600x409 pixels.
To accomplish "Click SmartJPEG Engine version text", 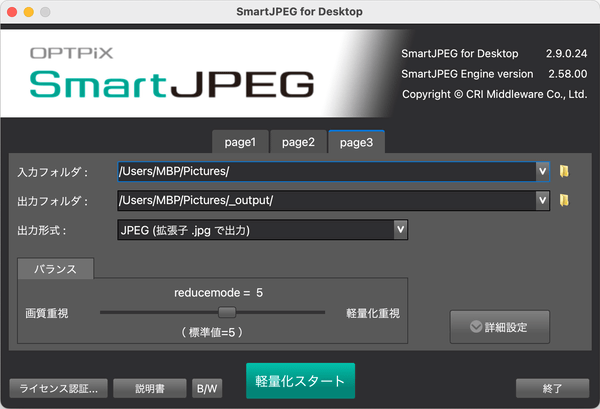I will point(467,74).
